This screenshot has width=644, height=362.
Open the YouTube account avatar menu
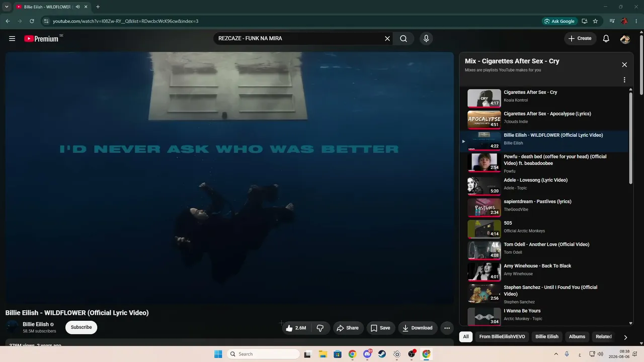[x=625, y=39]
